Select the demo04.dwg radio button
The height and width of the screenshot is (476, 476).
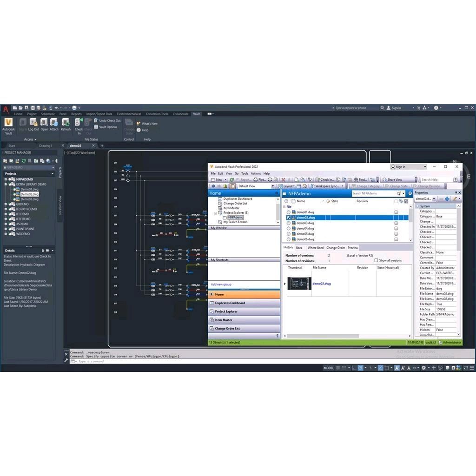pos(288,229)
